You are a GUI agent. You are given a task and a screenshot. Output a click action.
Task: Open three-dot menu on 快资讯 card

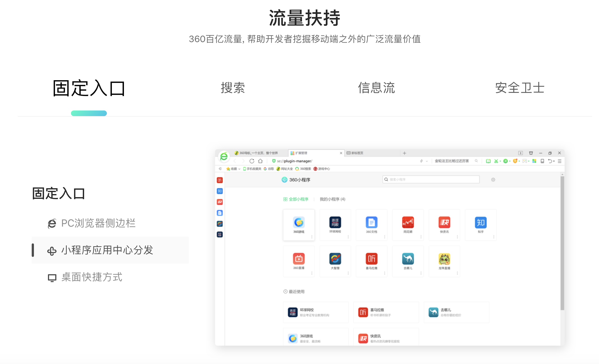tap(457, 237)
